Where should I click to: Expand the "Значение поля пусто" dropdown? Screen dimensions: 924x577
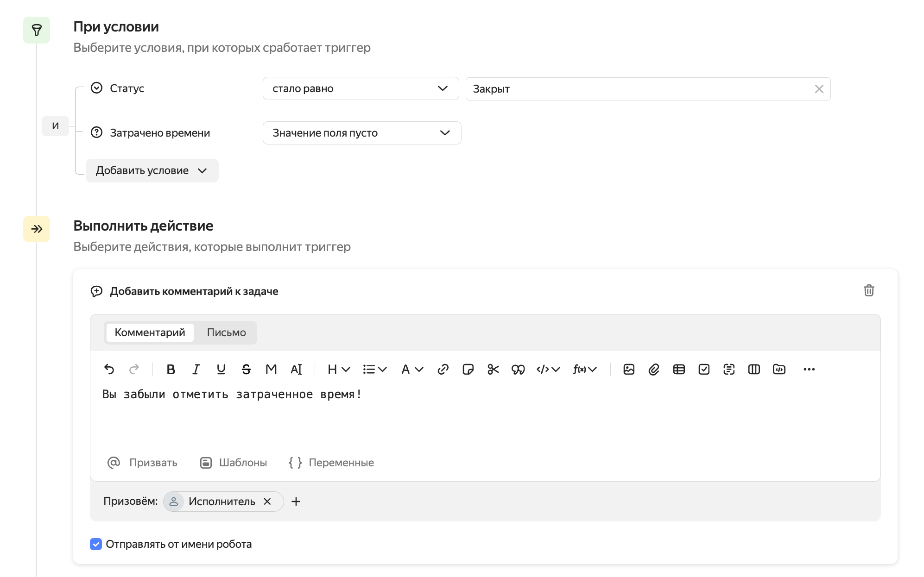(x=361, y=133)
